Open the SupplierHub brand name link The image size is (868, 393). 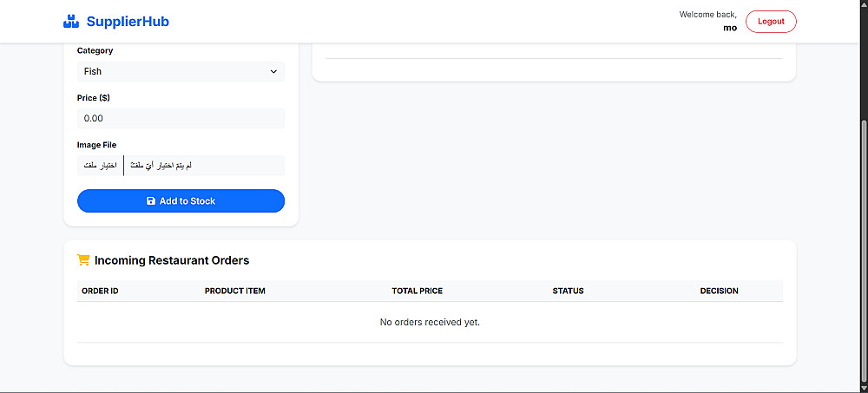pyautogui.click(x=128, y=22)
